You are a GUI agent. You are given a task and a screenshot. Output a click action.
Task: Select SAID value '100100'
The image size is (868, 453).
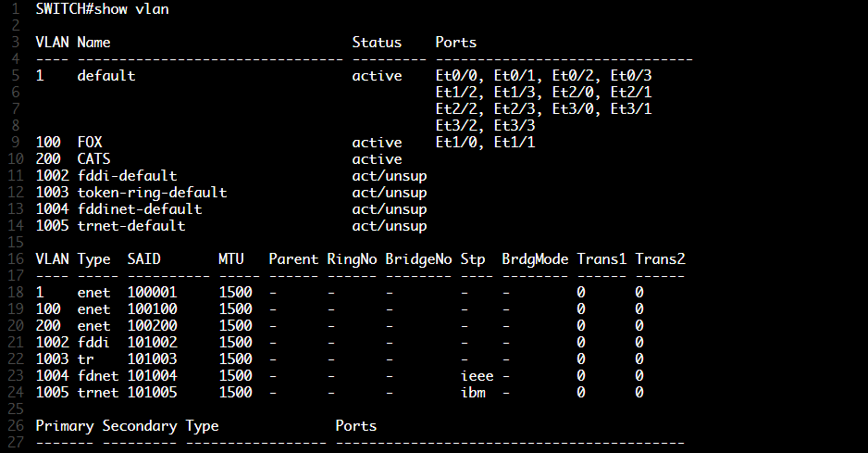pyautogui.click(x=153, y=308)
